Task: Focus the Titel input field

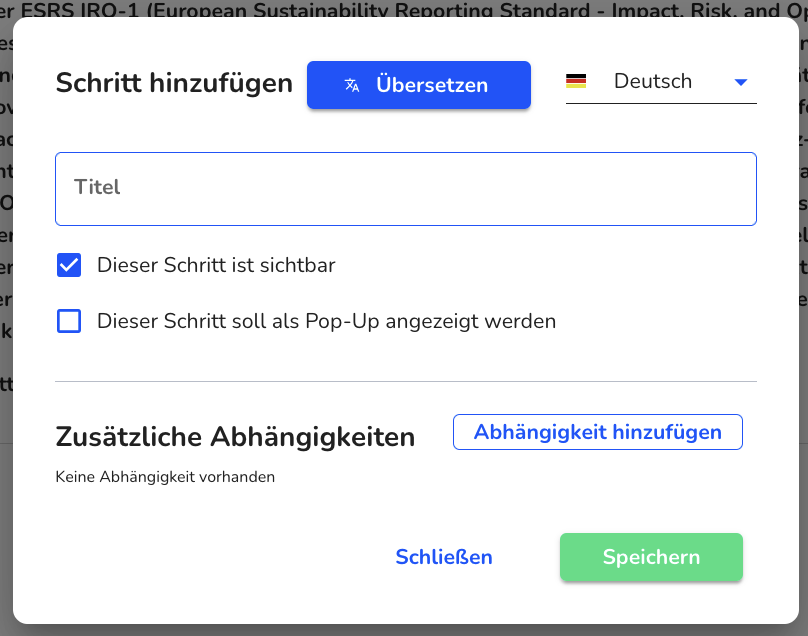Action: (406, 189)
